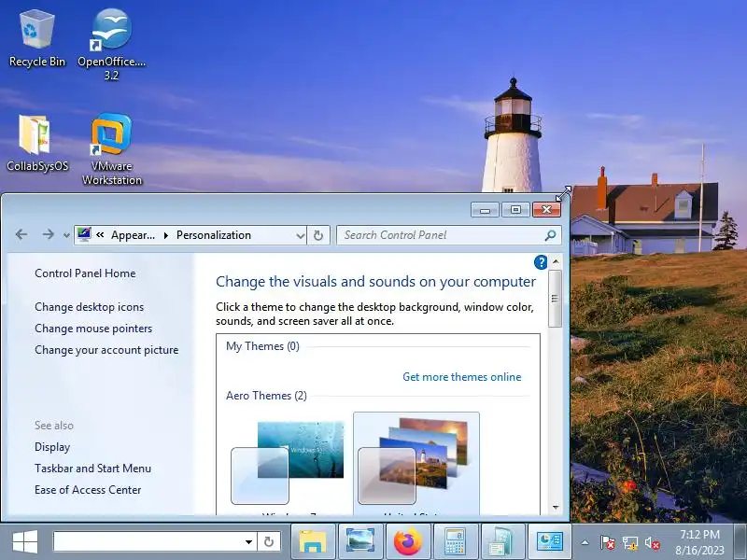Open the address bar history dropdown
Screen dimensions: 747x560
(x=300, y=235)
